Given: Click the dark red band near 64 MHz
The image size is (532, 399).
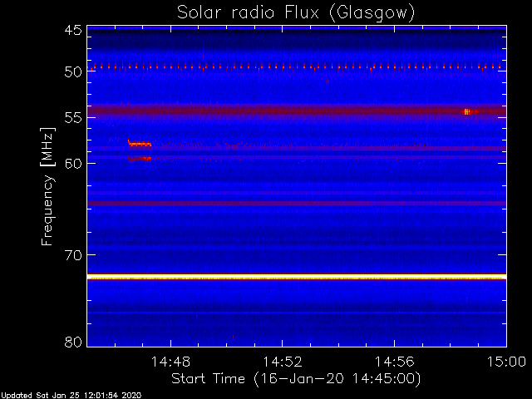Looking at the screenshot, I should (297, 203).
